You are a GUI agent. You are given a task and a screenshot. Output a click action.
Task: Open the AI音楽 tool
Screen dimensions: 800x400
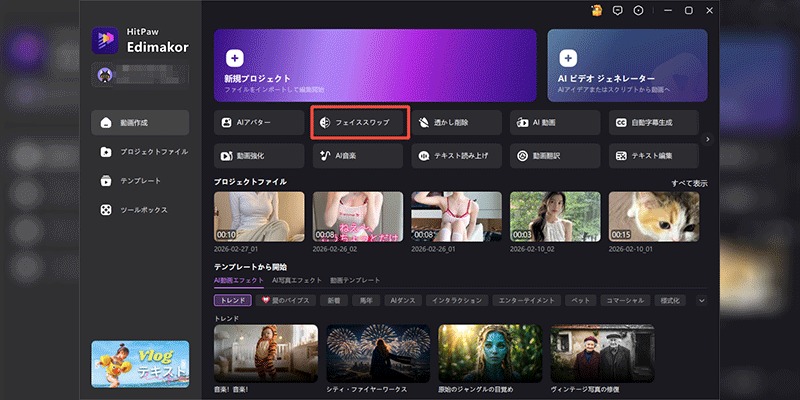[358, 156]
